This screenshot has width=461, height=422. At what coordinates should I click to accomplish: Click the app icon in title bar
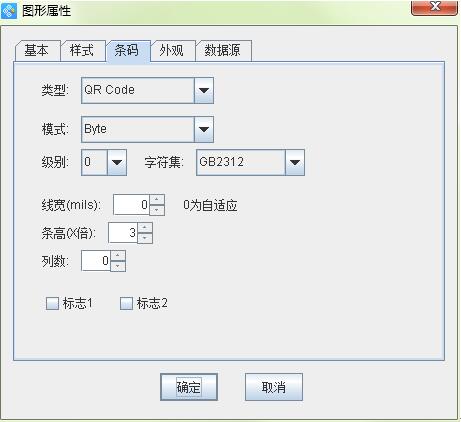9,10
